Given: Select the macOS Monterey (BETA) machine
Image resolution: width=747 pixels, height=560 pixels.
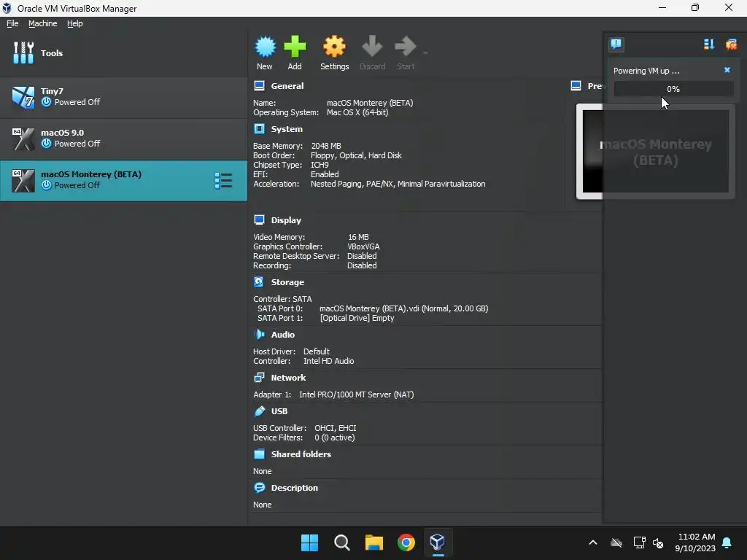Looking at the screenshot, I should (x=123, y=180).
